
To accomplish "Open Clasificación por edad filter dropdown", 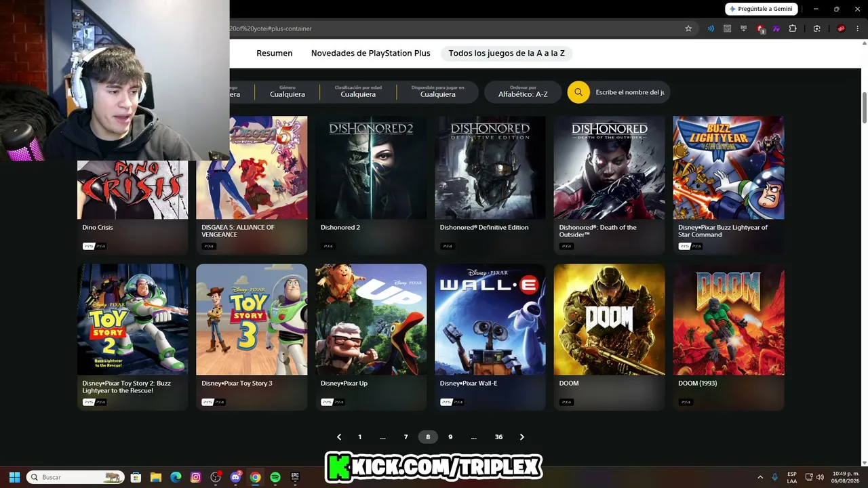I will (x=358, y=91).
